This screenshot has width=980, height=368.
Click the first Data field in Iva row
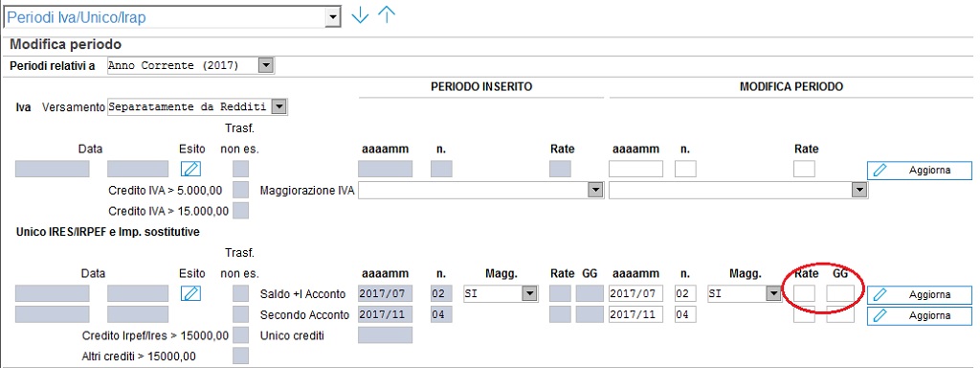pyautogui.click(x=53, y=169)
